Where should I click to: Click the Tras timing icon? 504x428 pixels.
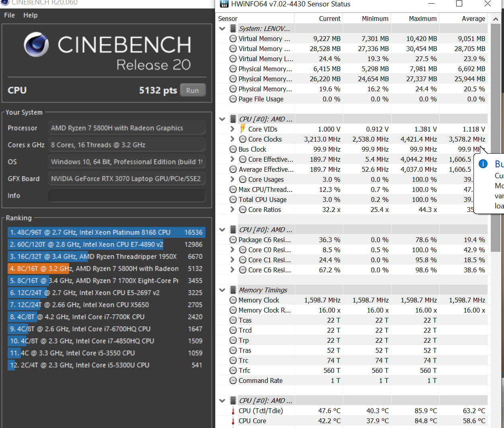tap(233, 350)
